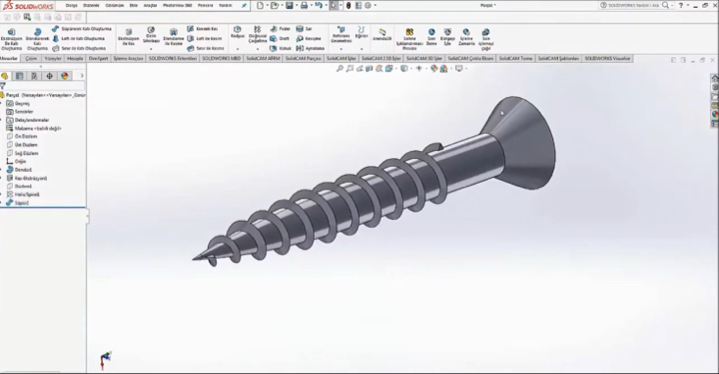
Task: Switch to the SOLIDWORKS Visualize tab
Action: (608, 59)
